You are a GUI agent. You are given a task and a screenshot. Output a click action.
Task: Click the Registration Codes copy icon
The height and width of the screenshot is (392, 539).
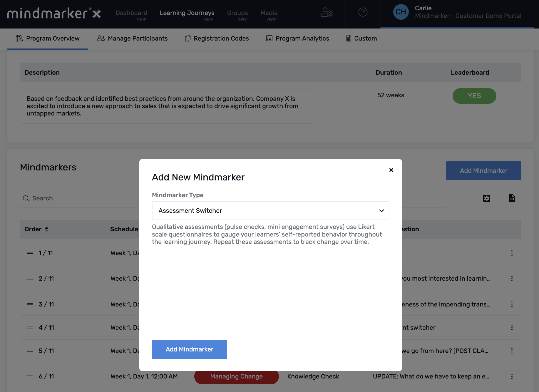pos(188,38)
